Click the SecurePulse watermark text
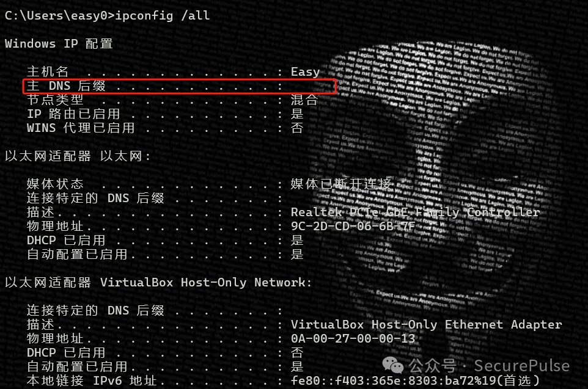The height and width of the screenshot is (389, 588). click(521, 365)
